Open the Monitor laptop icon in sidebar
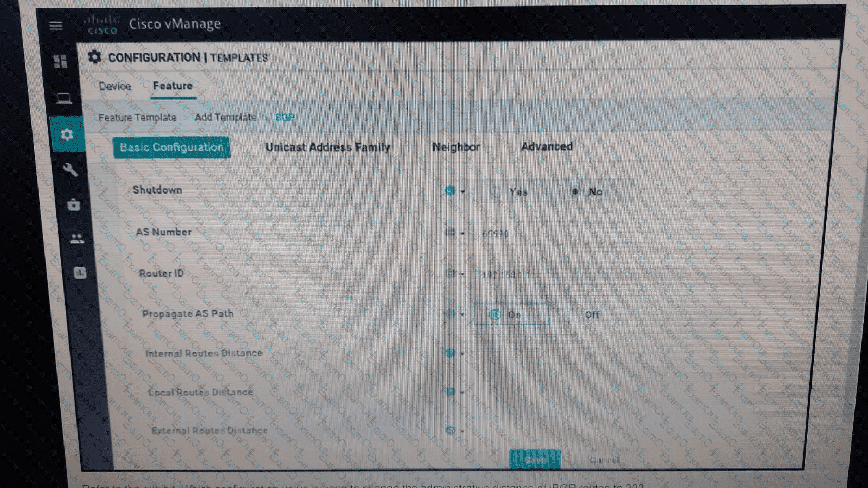The width and height of the screenshot is (868, 488). tap(64, 98)
